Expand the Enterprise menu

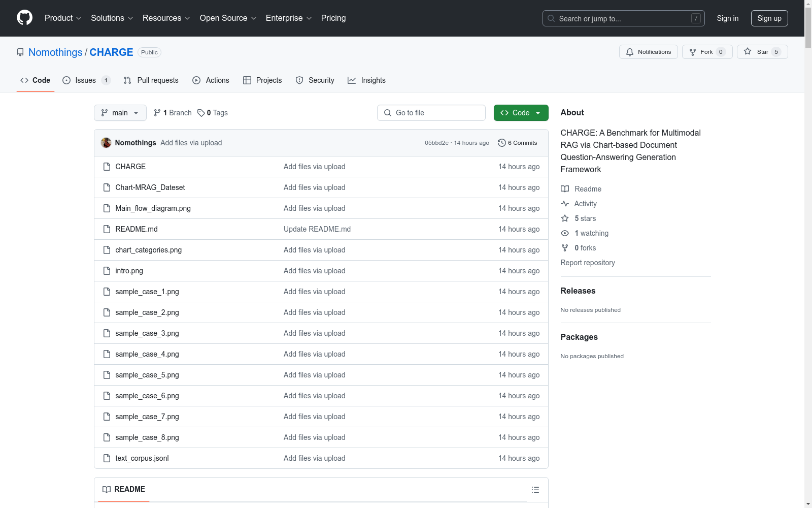point(289,18)
